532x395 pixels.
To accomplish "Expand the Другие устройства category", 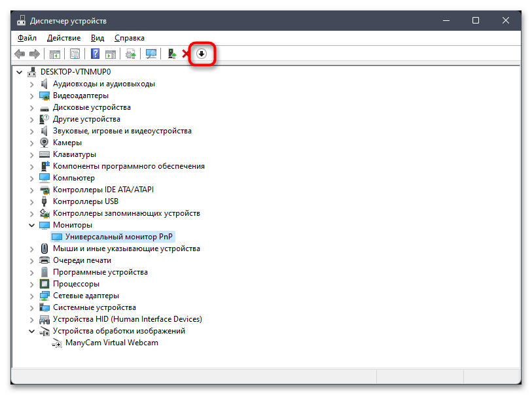I will [x=31, y=120].
